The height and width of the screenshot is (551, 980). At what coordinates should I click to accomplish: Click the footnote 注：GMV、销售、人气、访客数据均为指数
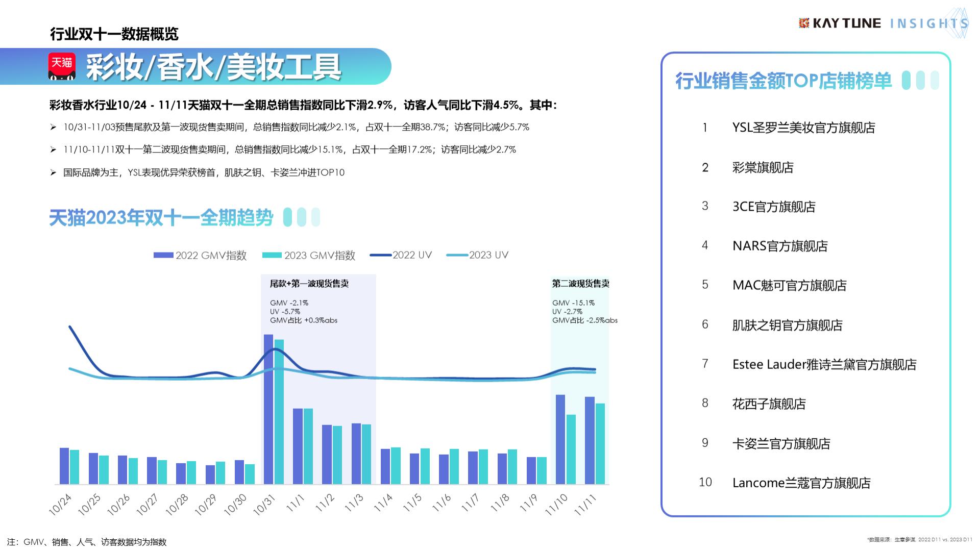(87, 542)
